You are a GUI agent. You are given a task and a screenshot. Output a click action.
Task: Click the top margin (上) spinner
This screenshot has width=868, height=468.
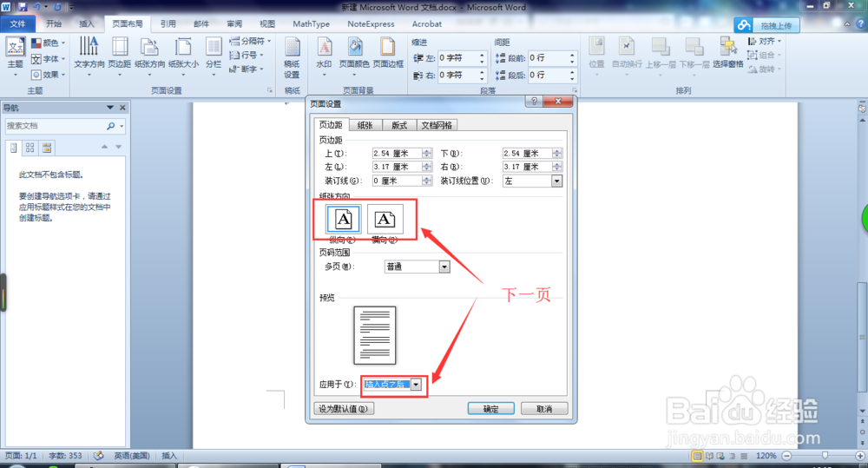[x=426, y=154]
